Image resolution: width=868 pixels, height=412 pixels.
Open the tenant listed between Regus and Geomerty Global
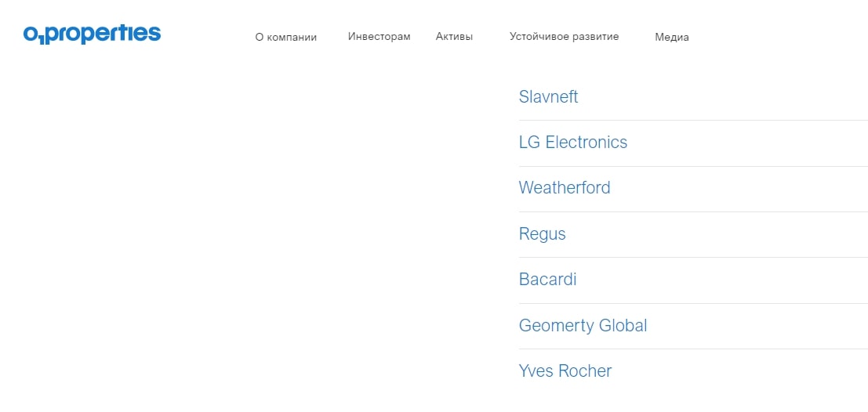tap(547, 280)
